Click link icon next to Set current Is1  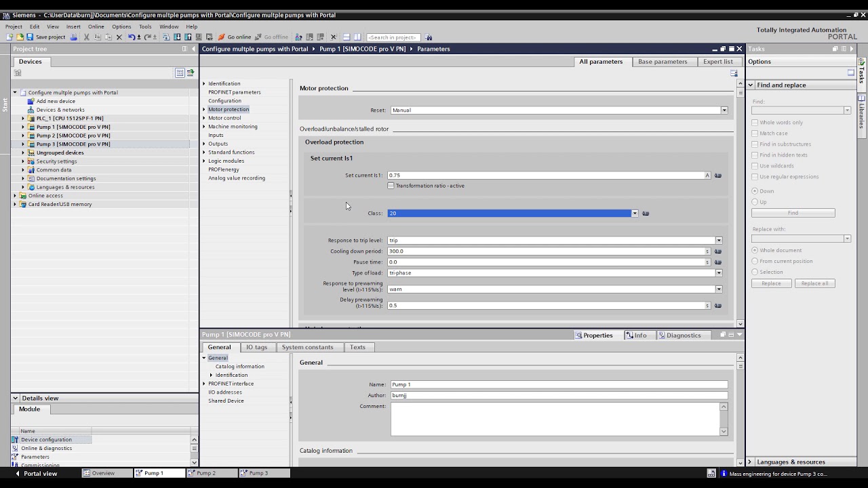[718, 176]
